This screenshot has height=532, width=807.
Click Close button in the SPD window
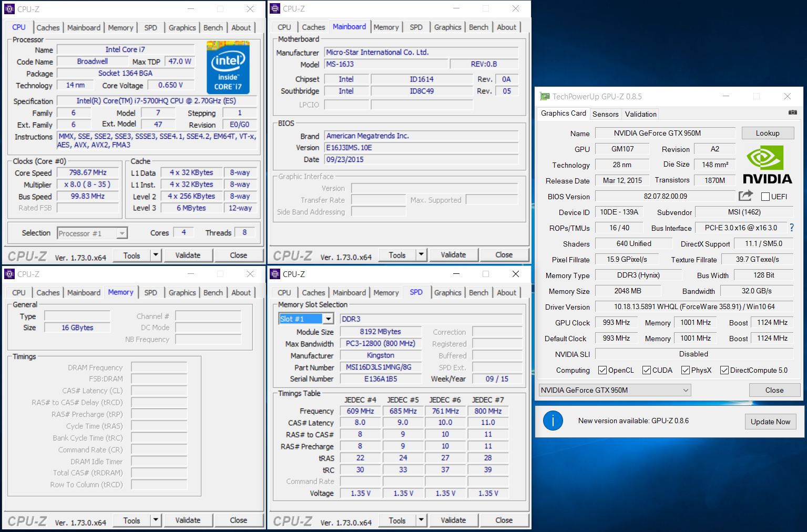[x=504, y=520]
